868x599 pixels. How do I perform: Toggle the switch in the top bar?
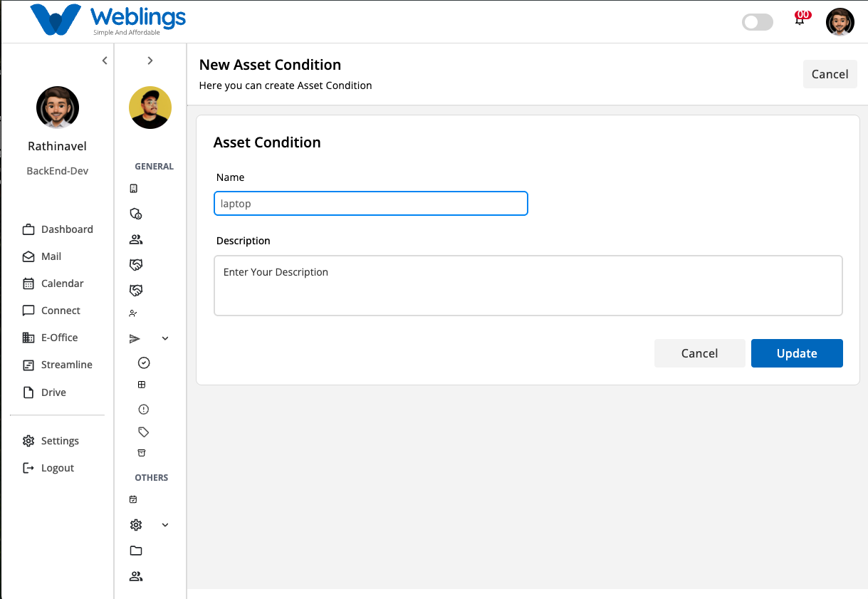758,22
